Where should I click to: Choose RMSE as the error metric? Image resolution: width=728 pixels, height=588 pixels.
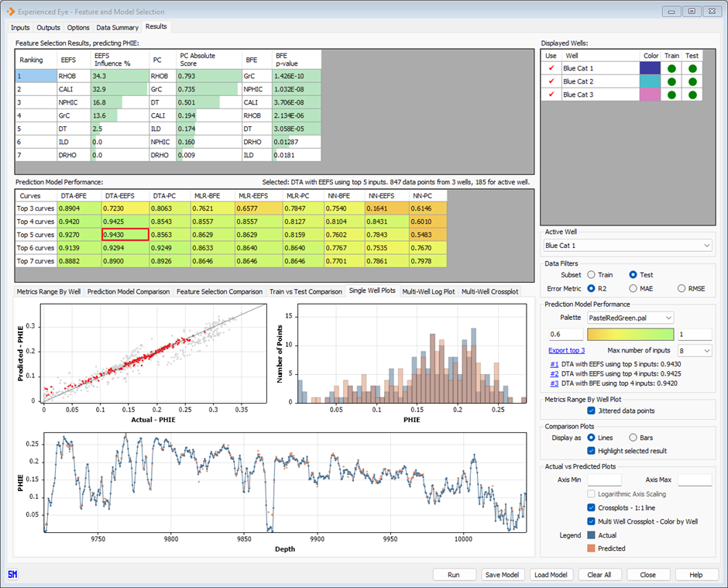682,288
